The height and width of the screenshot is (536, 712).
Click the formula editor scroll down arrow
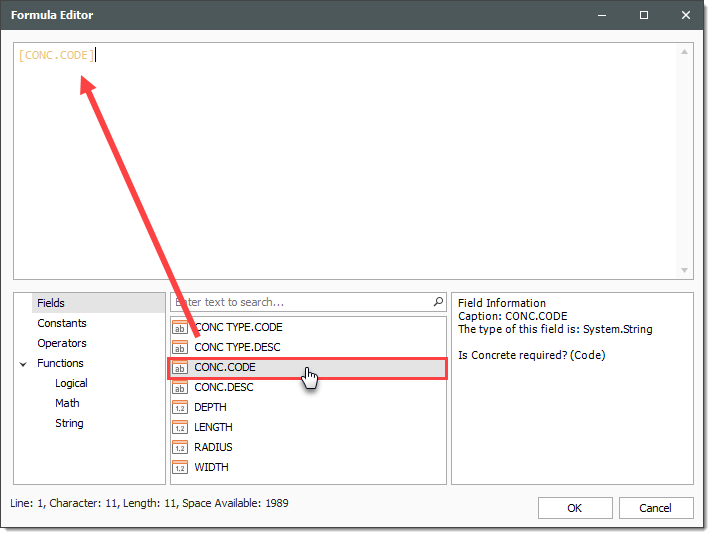pos(685,270)
